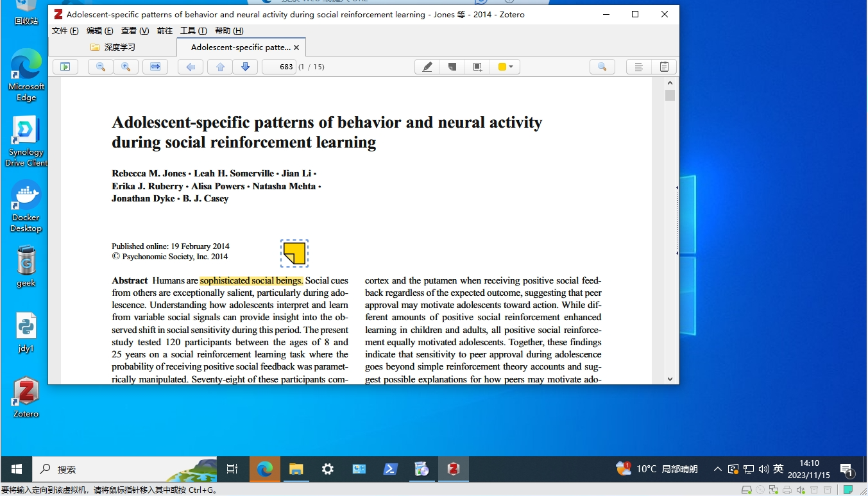
Task: Click the page number field showing 683
Action: pyautogui.click(x=279, y=67)
